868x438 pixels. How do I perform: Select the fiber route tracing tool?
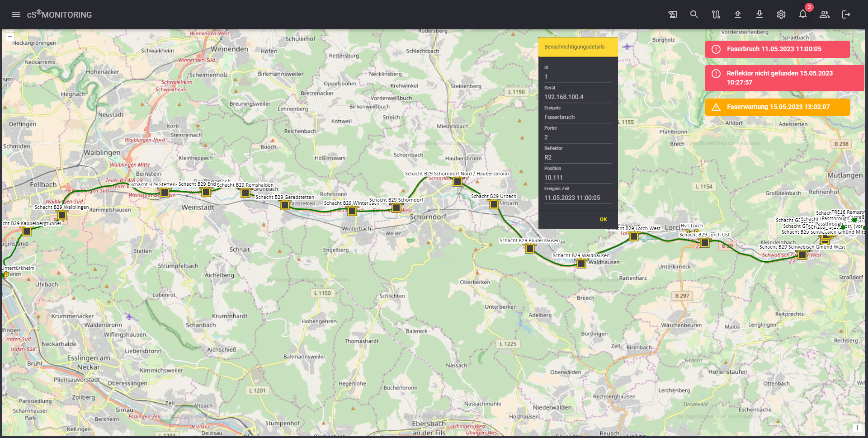tap(716, 14)
